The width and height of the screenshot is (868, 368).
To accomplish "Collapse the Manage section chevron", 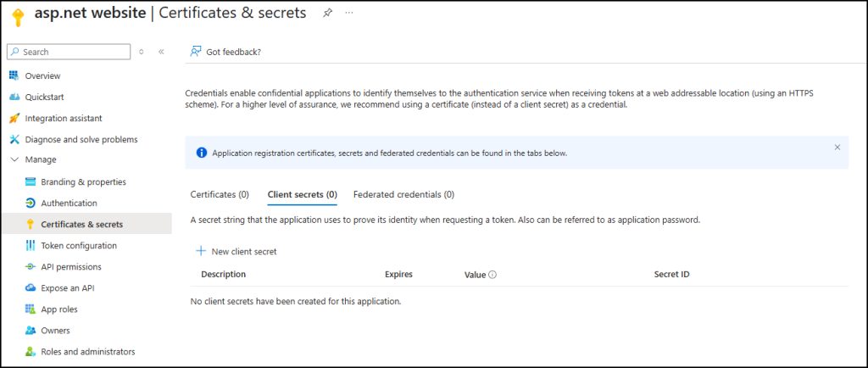I will pyautogui.click(x=14, y=159).
